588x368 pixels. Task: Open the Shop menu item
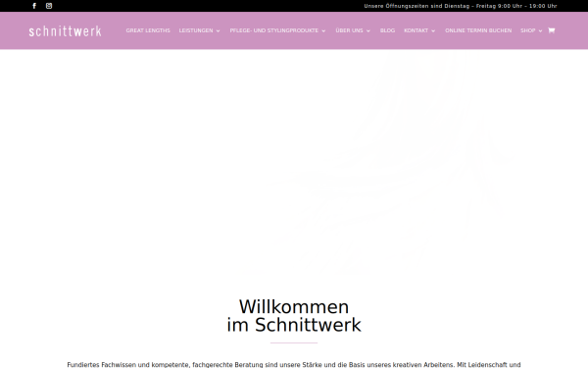pyautogui.click(x=527, y=30)
